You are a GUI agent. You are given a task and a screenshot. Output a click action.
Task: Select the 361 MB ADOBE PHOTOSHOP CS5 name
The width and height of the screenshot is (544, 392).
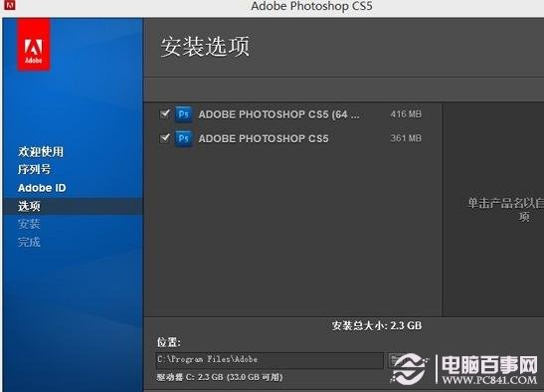(264, 138)
